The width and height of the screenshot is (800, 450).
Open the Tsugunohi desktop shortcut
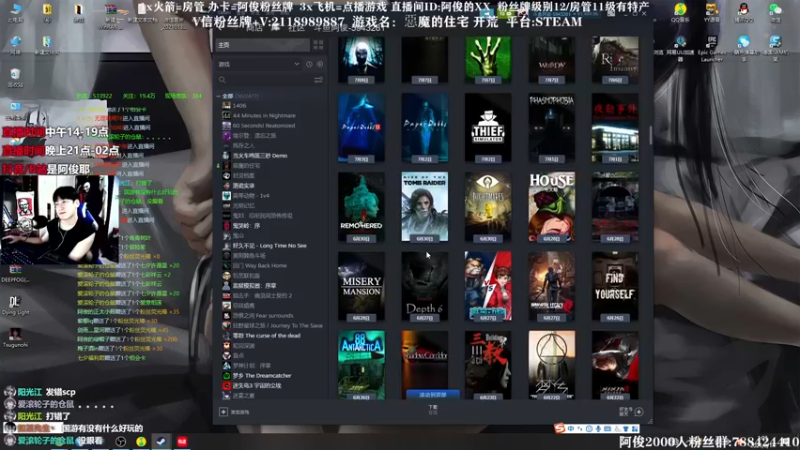(x=15, y=337)
